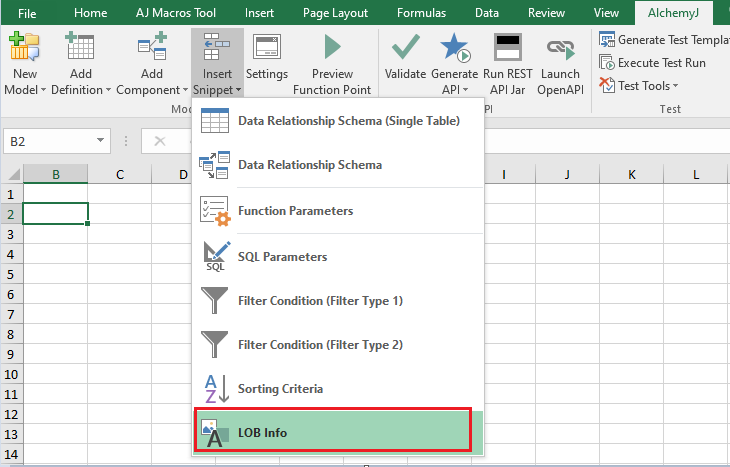This screenshot has height=467, width=730.
Task: Click Execute Test Run icon
Action: pyautogui.click(x=607, y=62)
